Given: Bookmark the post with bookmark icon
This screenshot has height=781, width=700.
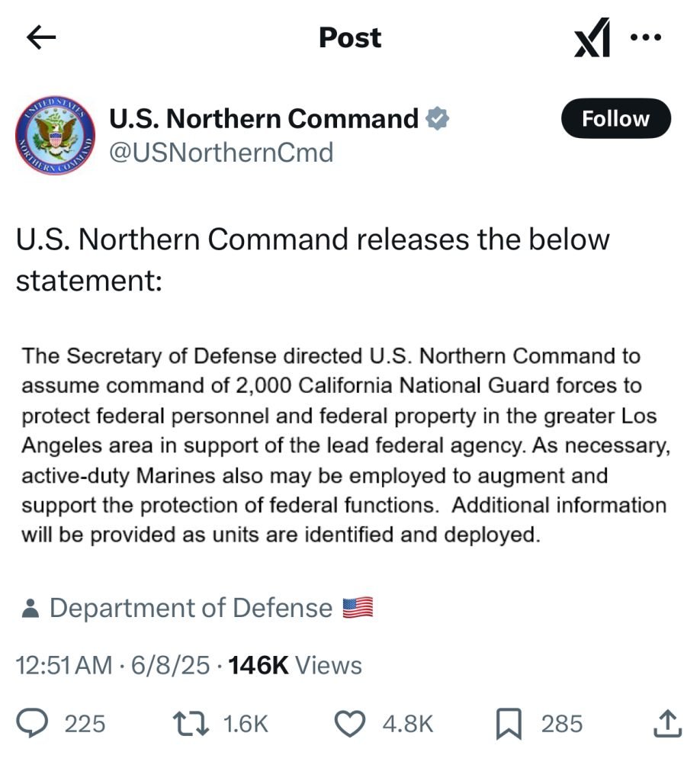Looking at the screenshot, I should pyautogui.click(x=507, y=723).
